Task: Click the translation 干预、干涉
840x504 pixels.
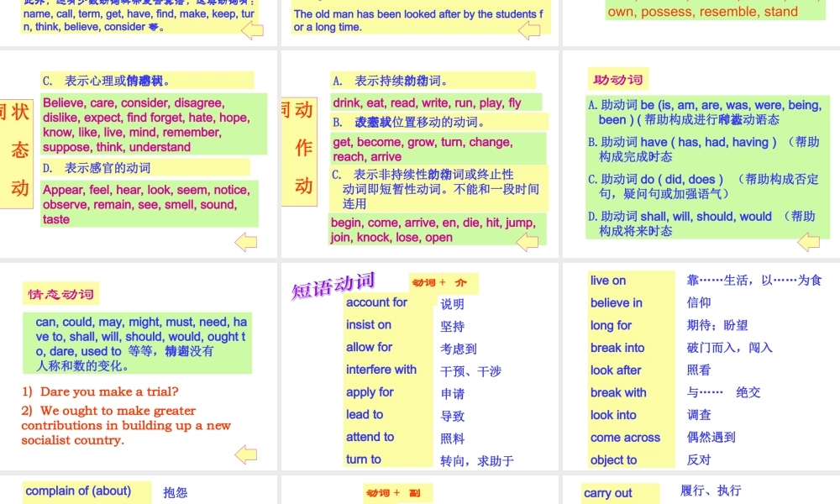Action: coord(471,372)
